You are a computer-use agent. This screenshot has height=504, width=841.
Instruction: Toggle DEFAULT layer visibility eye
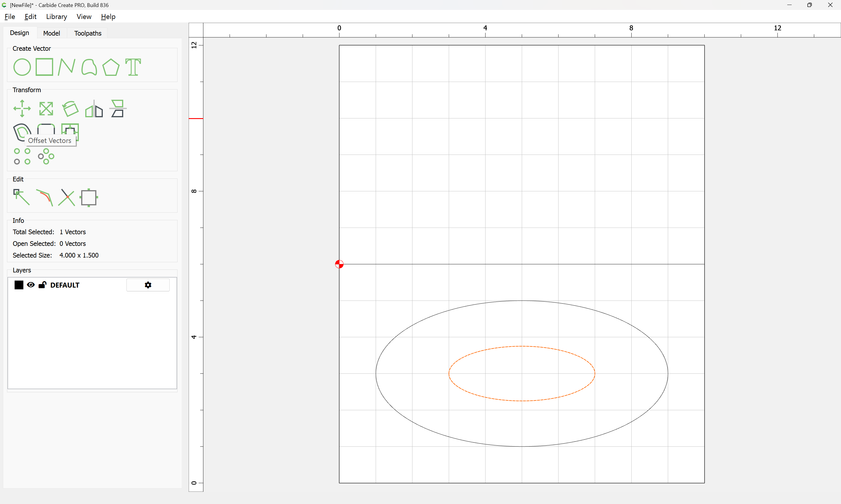(x=31, y=285)
